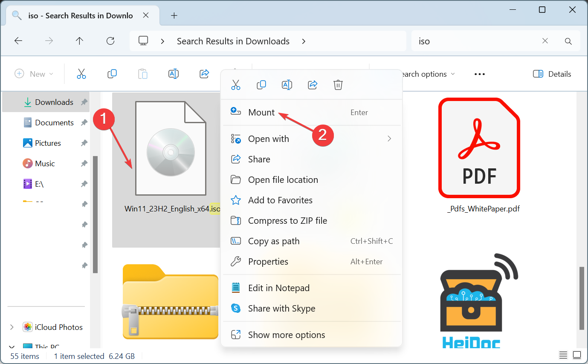Click the PC icon in the address bar

click(x=143, y=41)
